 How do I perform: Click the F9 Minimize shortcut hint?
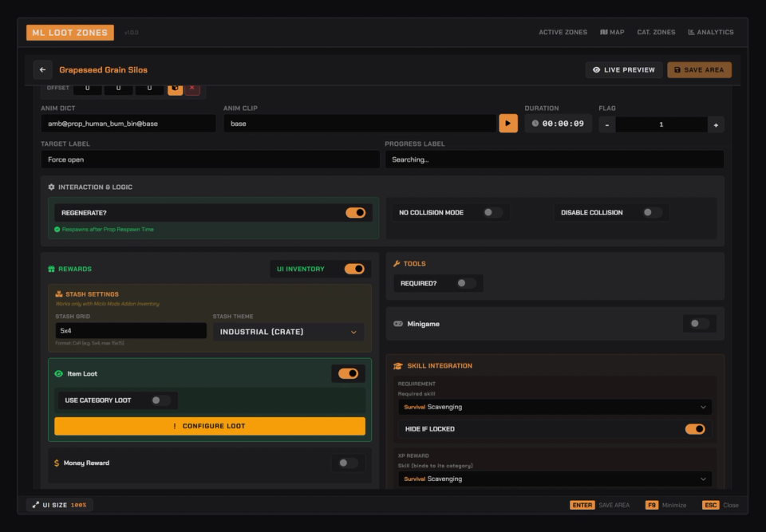(x=665, y=505)
